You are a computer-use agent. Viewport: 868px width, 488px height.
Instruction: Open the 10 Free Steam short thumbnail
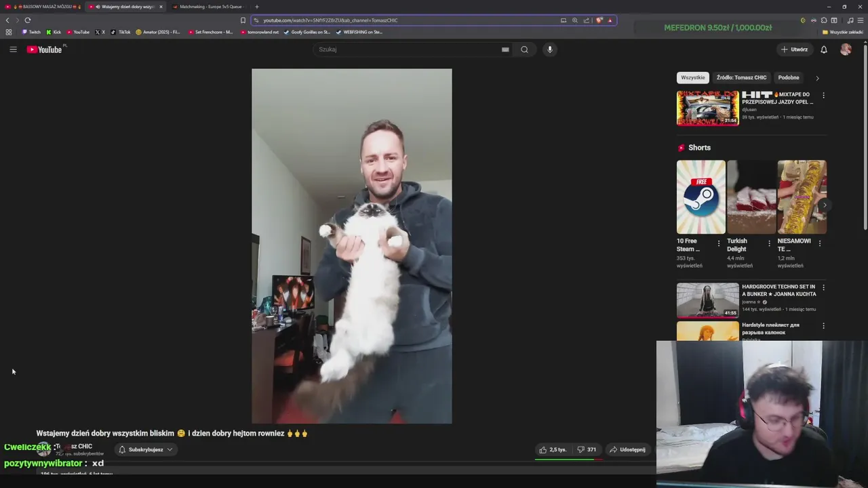[x=701, y=197]
